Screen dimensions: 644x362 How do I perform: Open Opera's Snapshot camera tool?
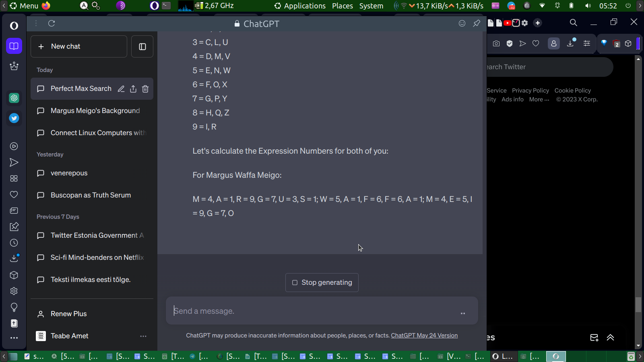click(496, 43)
